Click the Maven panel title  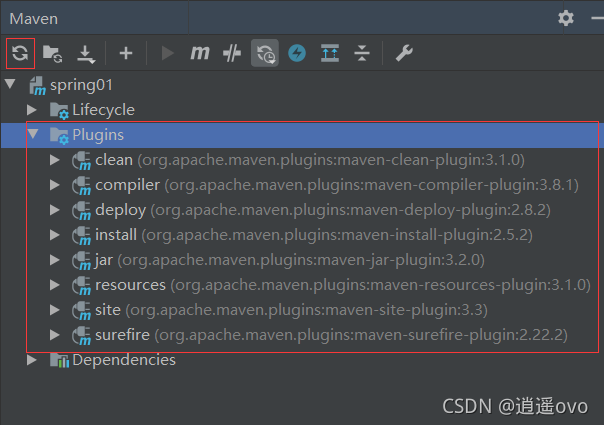point(34,18)
